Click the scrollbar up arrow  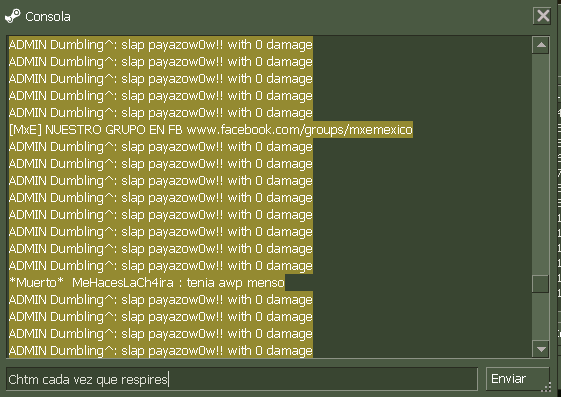tap(541, 45)
